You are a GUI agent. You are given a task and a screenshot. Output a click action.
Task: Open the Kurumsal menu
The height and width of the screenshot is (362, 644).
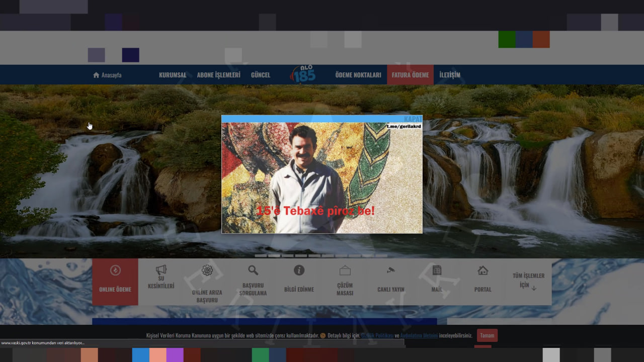[x=173, y=75]
